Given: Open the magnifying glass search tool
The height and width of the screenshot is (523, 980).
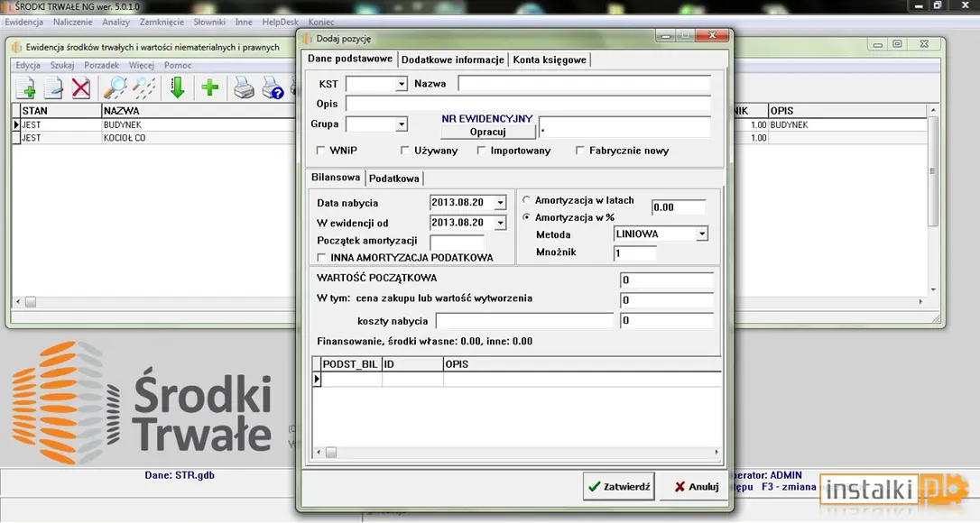Looking at the screenshot, I should point(115,88).
